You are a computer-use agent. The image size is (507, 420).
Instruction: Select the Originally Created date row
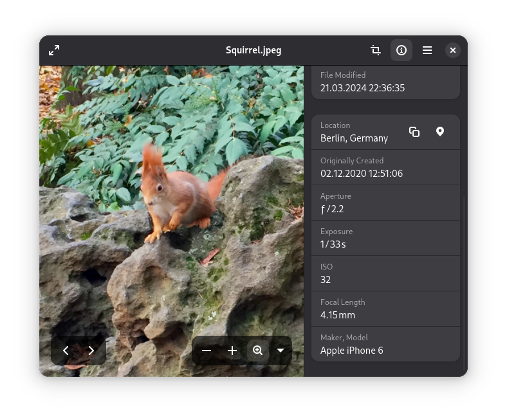(x=385, y=167)
